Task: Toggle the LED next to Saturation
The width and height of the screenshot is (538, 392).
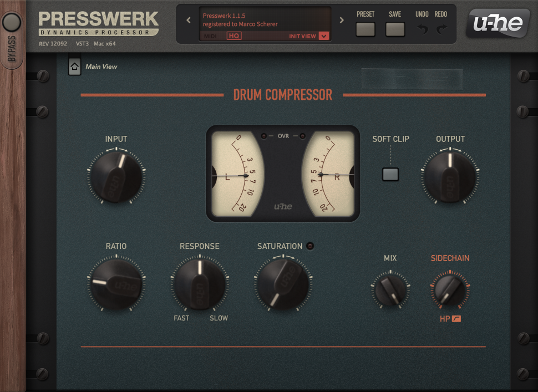Action: [x=309, y=246]
